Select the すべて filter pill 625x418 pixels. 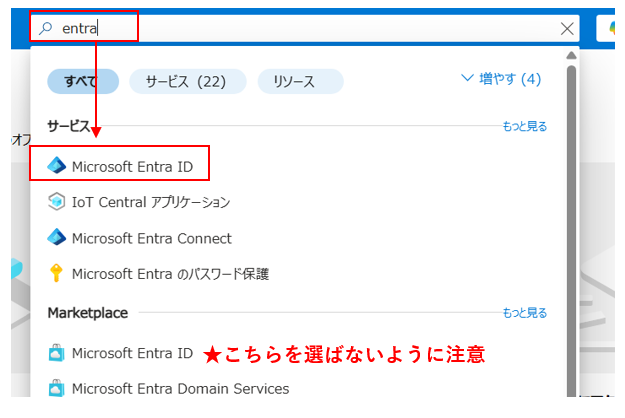point(83,81)
